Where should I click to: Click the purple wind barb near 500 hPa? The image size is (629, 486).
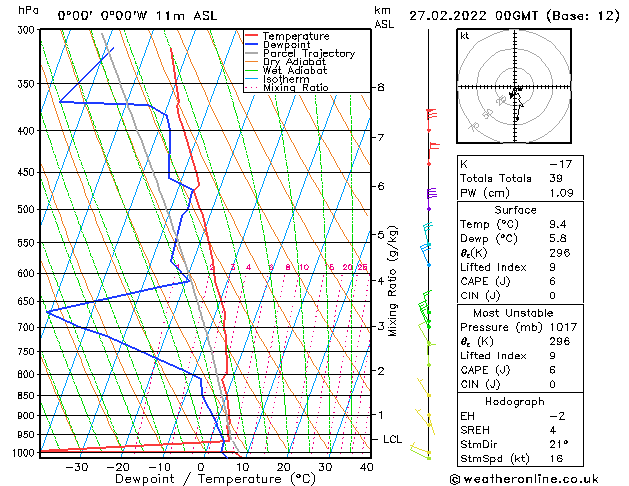pos(431,198)
